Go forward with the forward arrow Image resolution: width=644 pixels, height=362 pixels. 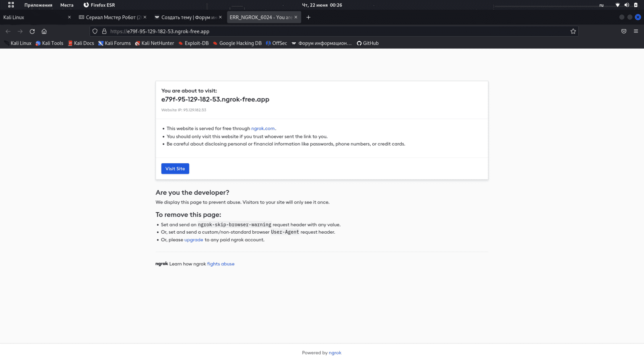tap(20, 31)
